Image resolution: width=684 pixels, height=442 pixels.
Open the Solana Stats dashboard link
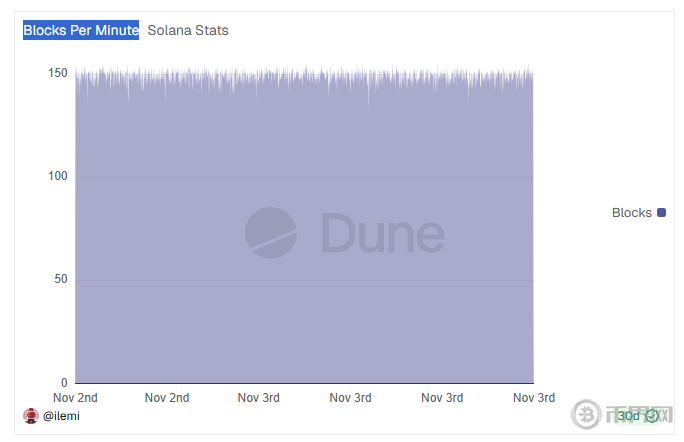[x=188, y=30]
